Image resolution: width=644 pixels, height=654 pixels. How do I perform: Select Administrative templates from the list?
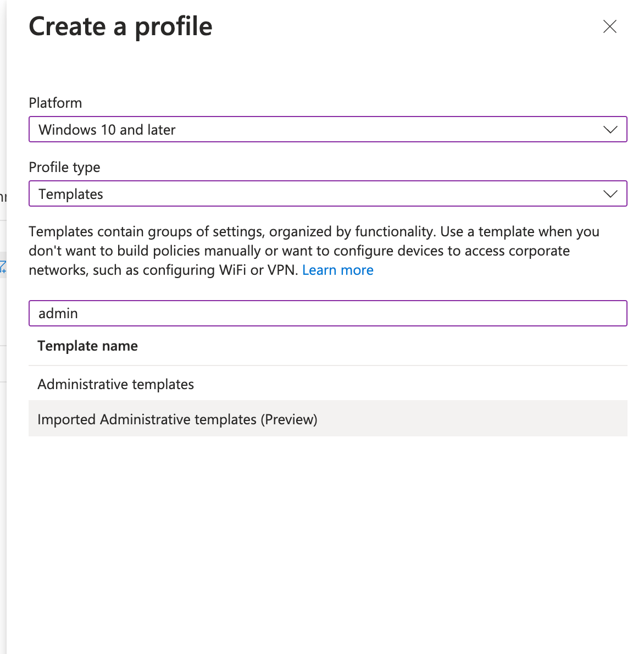(x=115, y=384)
